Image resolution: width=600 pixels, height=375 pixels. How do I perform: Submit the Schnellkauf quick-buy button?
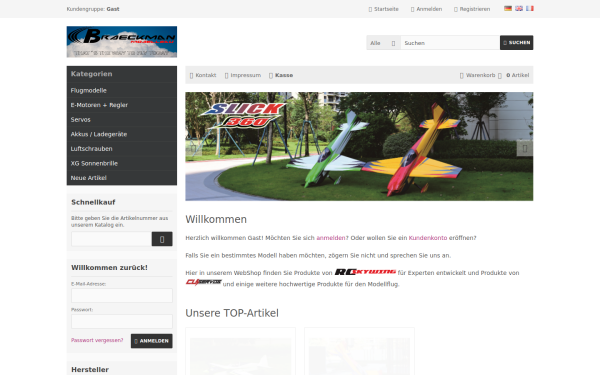coord(162,239)
